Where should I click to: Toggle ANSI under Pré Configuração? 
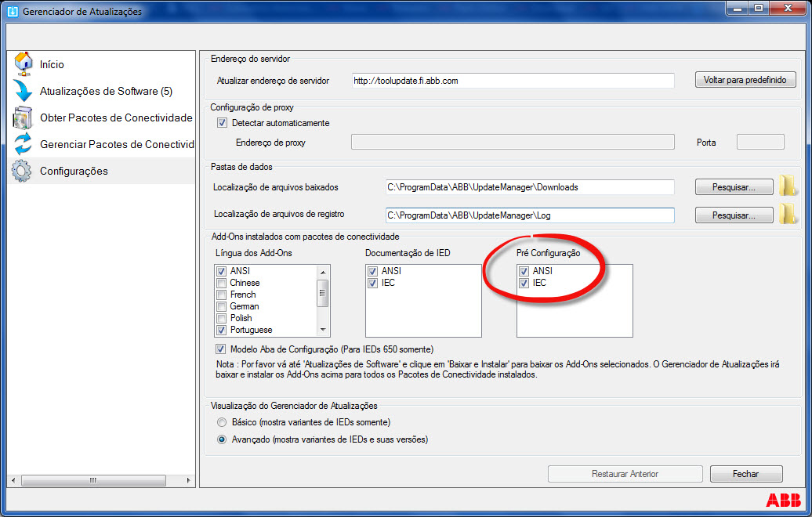[524, 271]
